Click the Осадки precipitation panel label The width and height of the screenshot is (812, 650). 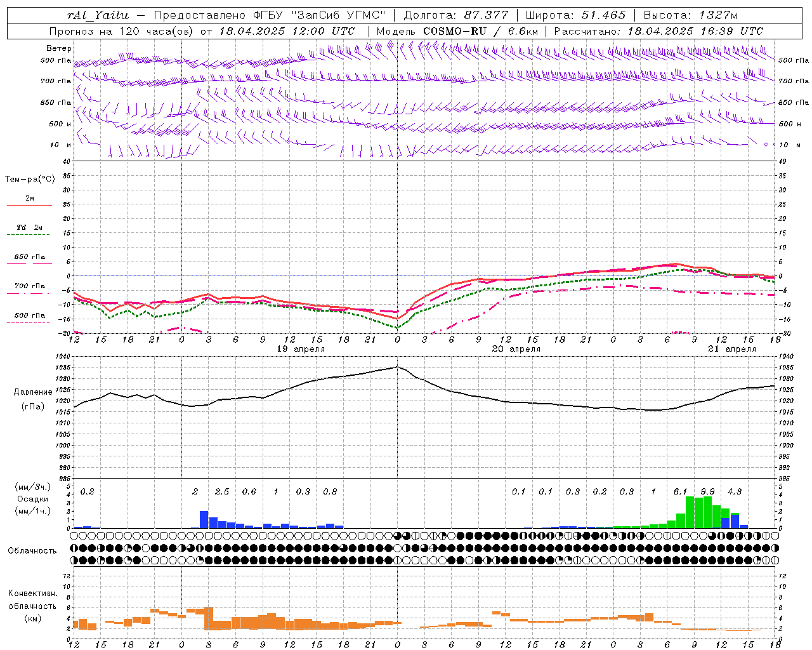[33, 499]
